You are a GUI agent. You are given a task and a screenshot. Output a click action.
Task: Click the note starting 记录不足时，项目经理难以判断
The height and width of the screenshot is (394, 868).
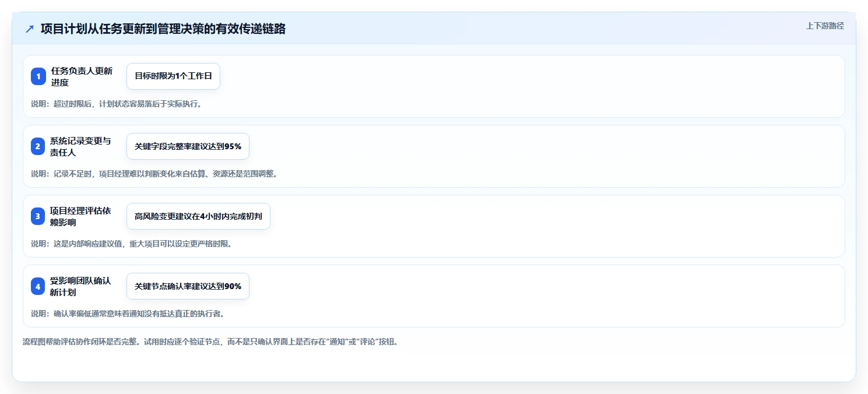pos(154,174)
